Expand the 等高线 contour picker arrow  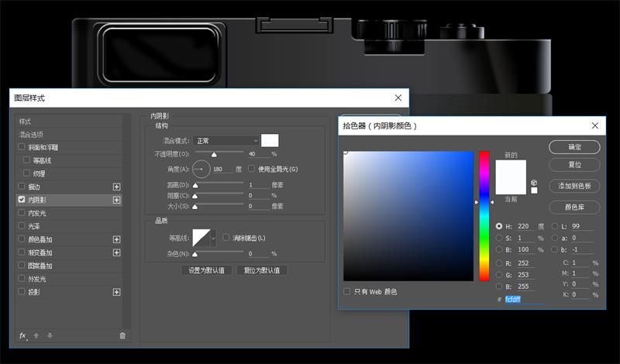pyautogui.click(x=214, y=238)
